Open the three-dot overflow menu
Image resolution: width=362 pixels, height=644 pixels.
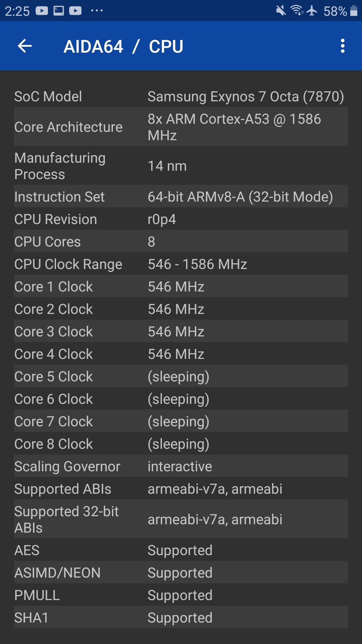point(343,46)
